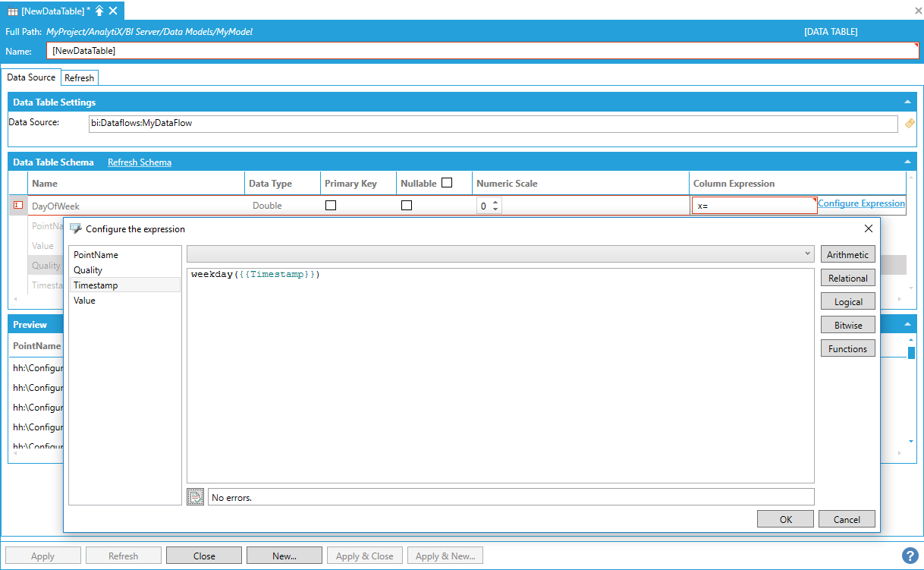Click the DayOfWeek row marker icon
The width and height of the screenshot is (924, 570).
click(18, 206)
